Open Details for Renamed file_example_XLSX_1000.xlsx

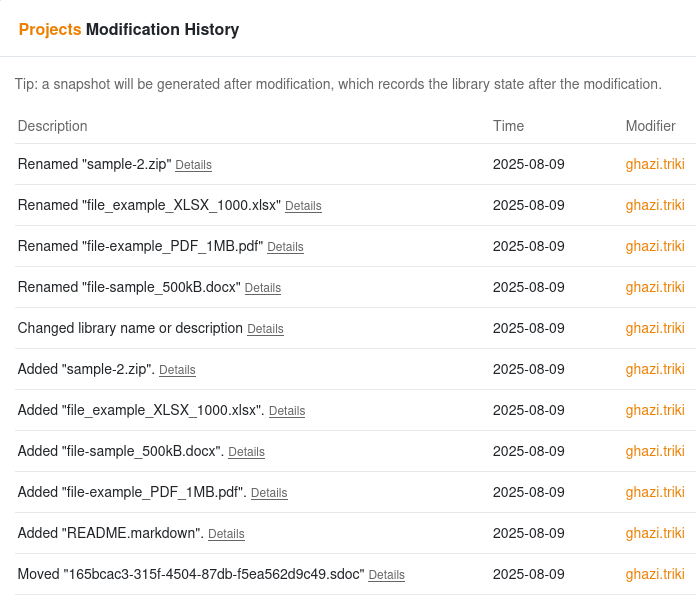(x=303, y=206)
